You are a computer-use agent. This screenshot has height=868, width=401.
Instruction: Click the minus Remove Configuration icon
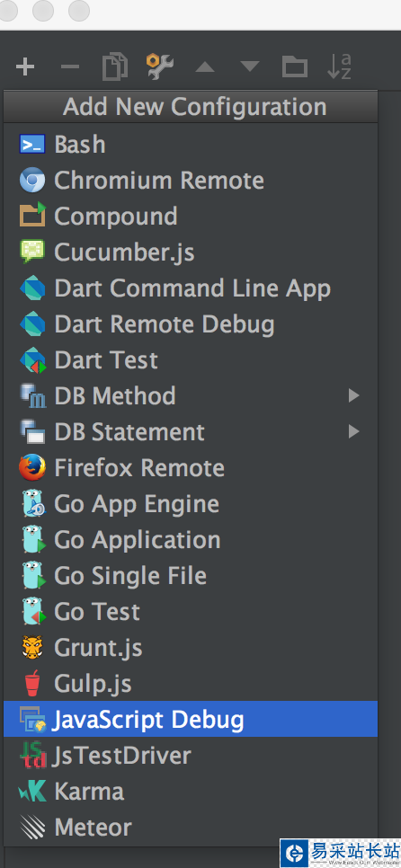tap(70, 67)
